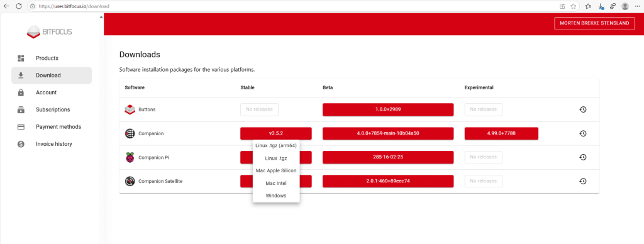Click Companion Satellite beta 2.0.1-460+89eec74
This screenshot has height=244, width=644.
pyautogui.click(x=387, y=181)
